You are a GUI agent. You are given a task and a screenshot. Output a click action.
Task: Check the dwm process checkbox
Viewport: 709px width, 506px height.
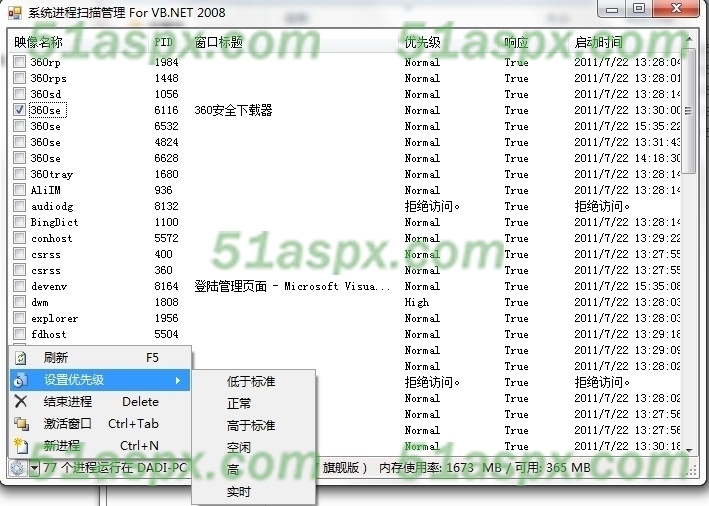[19, 302]
